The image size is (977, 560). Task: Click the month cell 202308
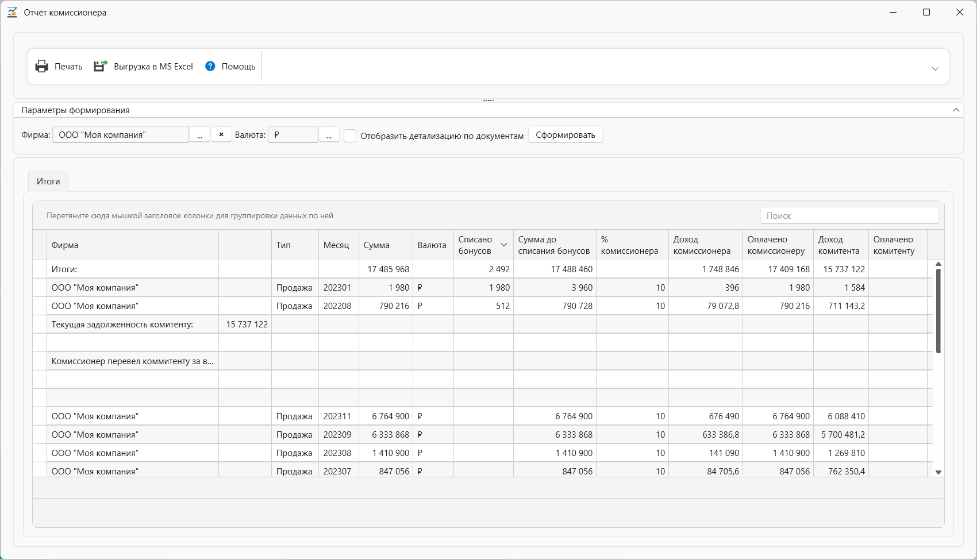point(339,453)
